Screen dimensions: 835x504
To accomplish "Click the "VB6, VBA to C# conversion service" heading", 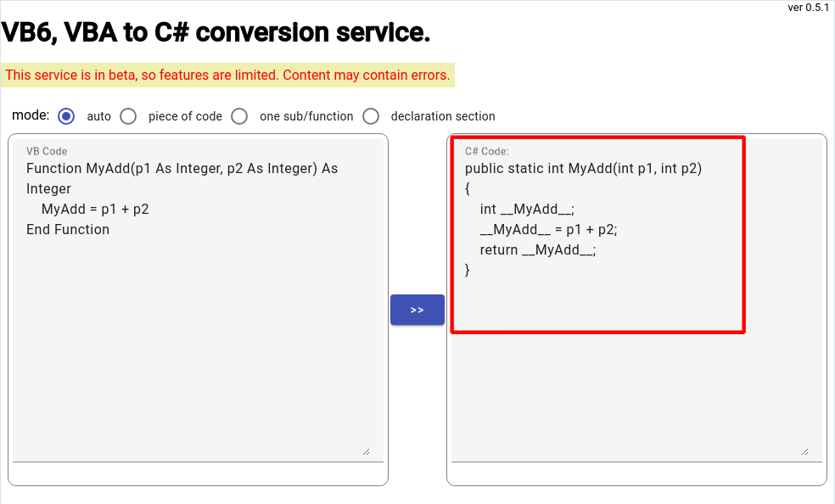I will [216, 32].
